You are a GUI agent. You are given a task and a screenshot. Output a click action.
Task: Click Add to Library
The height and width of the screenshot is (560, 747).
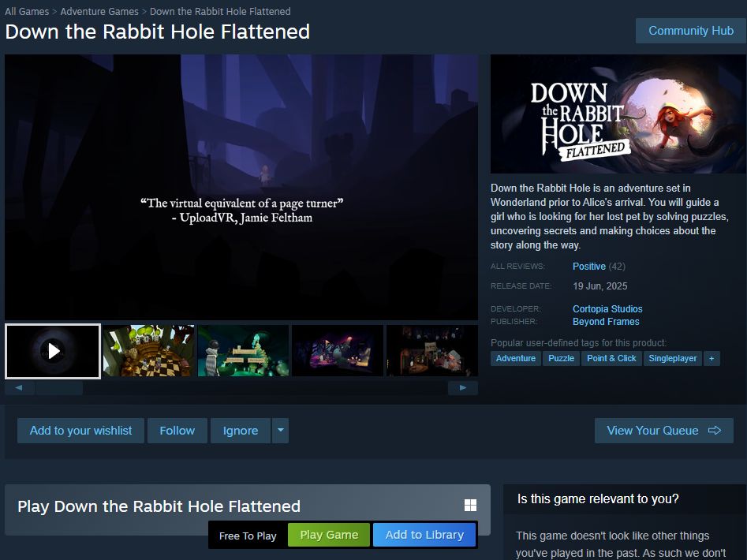pyautogui.click(x=424, y=535)
